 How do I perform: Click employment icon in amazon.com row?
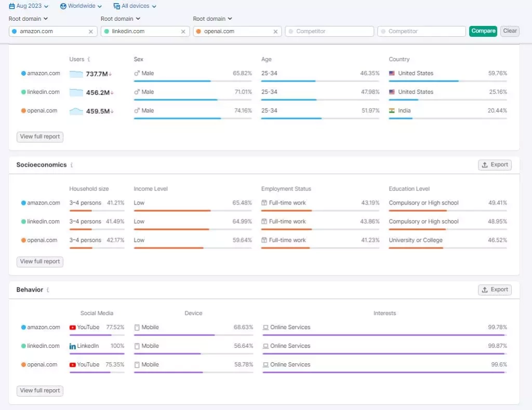[264, 202]
